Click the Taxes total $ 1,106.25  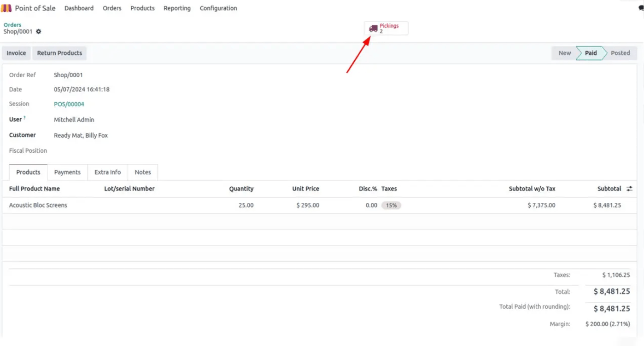point(616,275)
